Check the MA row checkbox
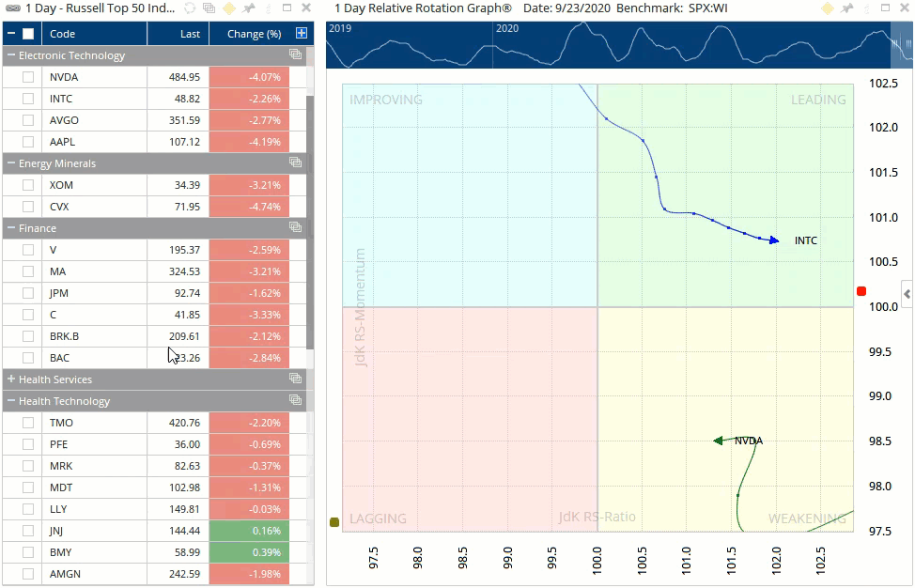Screen dimensions: 915x588 point(28,271)
